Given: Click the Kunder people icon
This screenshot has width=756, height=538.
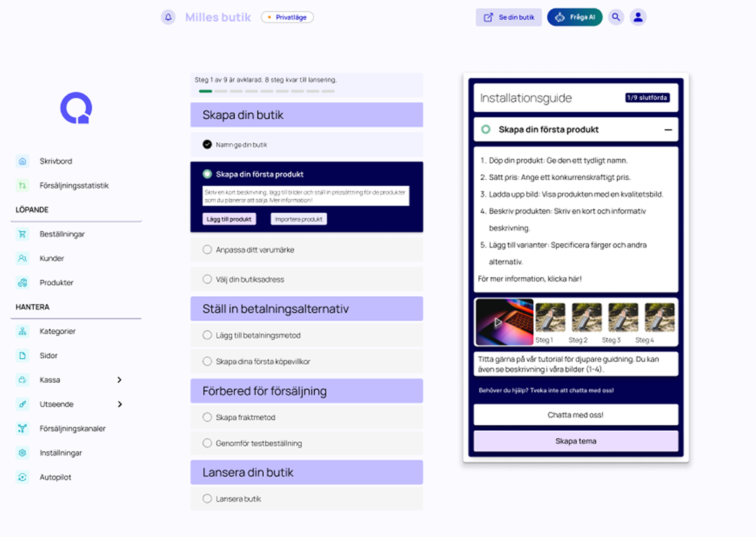Looking at the screenshot, I should pyautogui.click(x=23, y=259).
